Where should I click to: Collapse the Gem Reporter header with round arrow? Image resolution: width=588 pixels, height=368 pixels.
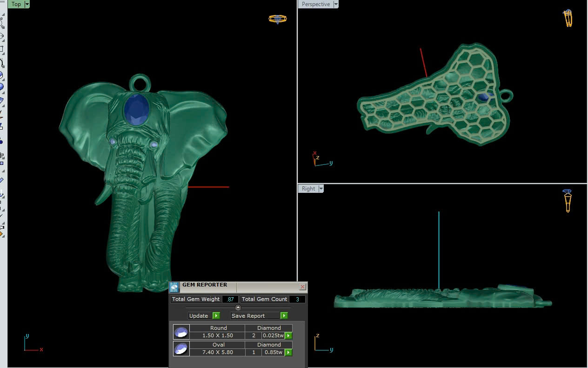238,307
